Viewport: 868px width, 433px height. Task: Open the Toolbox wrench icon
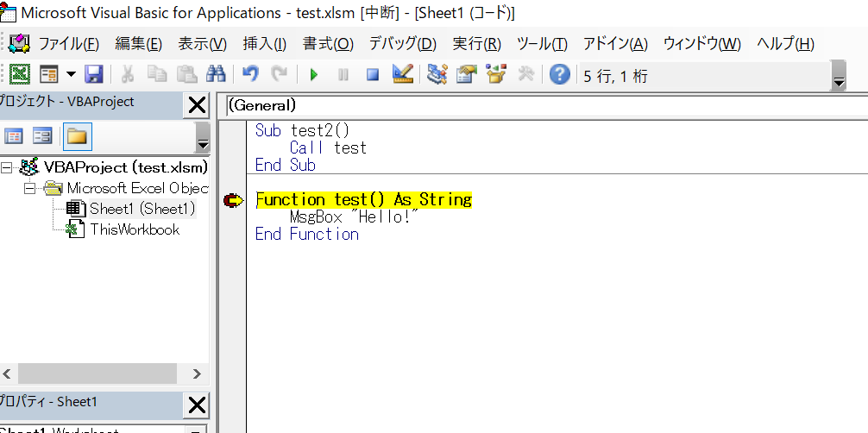click(525, 73)
